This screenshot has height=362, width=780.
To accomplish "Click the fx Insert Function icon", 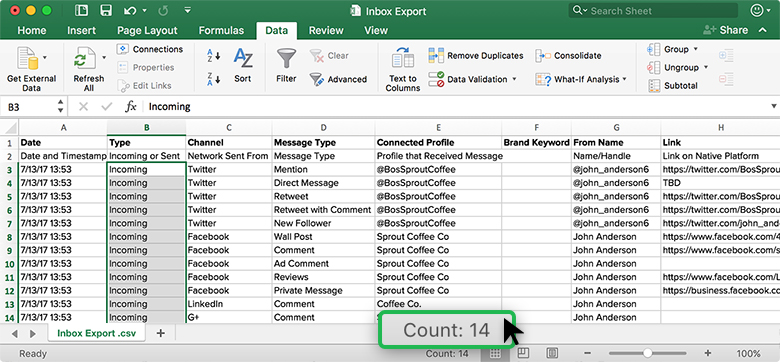I will (130, 106).
